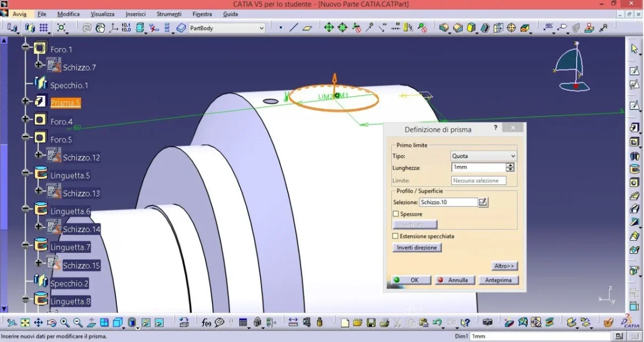Open the Inserisci menu
Viewport: 644px width, 342px height.
[x=136, y=14]
